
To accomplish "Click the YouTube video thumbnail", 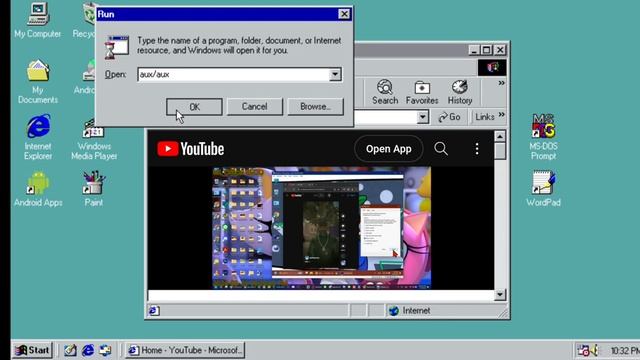I will coord(322,228).
